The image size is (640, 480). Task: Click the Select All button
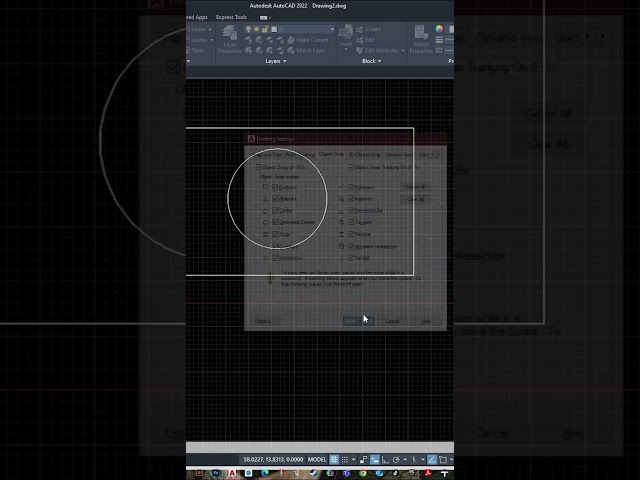tap(416, 187)
